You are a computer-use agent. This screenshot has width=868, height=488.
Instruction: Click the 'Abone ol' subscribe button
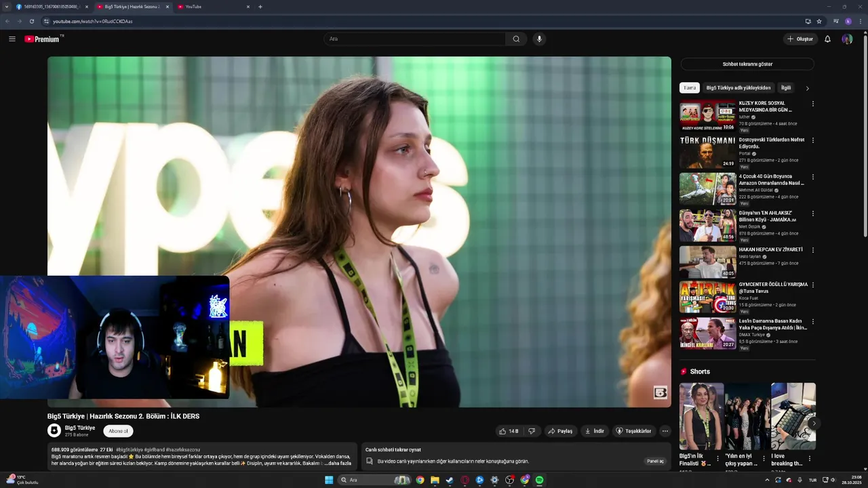(118, 431)
